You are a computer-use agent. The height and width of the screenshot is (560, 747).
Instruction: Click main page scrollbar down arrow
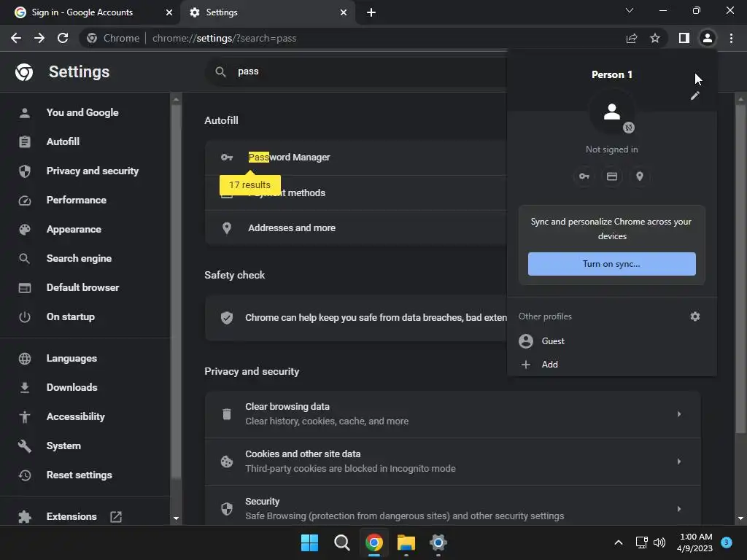tap(740, 518)
